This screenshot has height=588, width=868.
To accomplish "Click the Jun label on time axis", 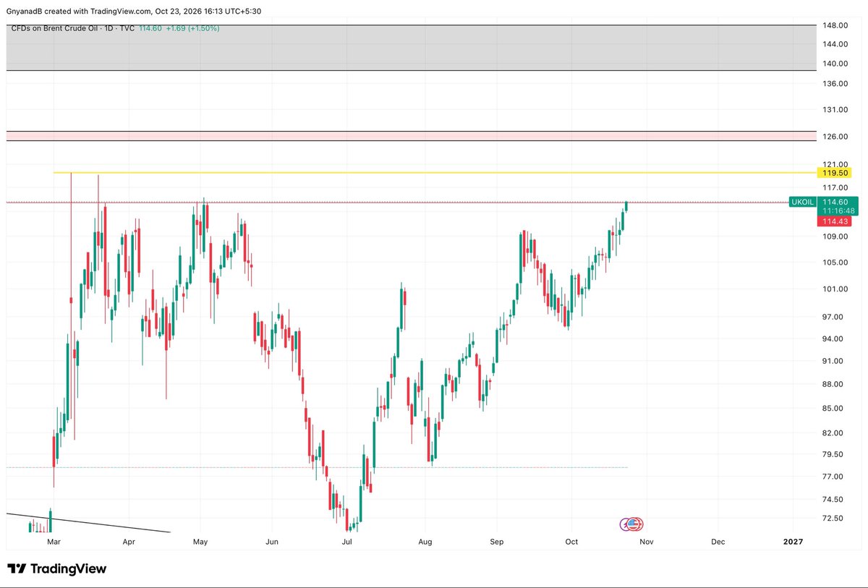I will pyautogui.click(x=272, y=541).
